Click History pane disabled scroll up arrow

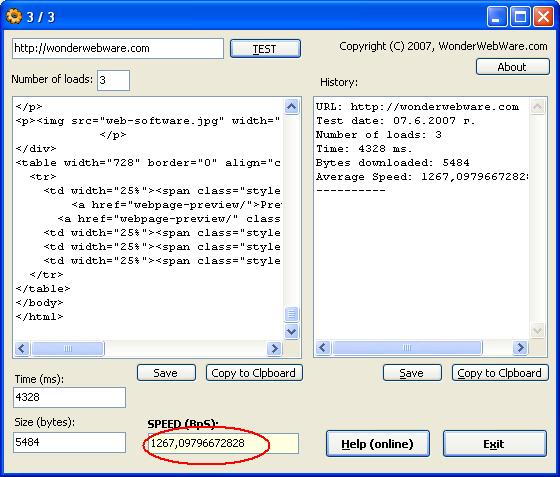[538, 106]
